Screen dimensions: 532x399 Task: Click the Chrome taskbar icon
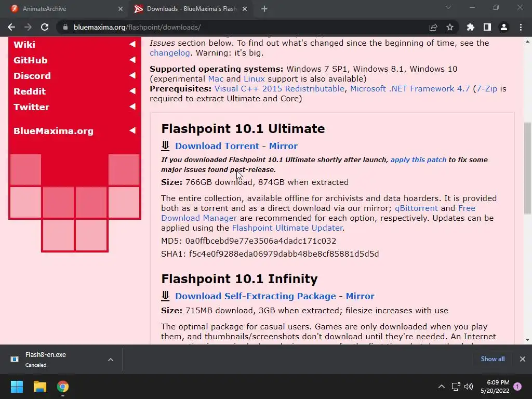pyautogui.click(x=63, y=387)
